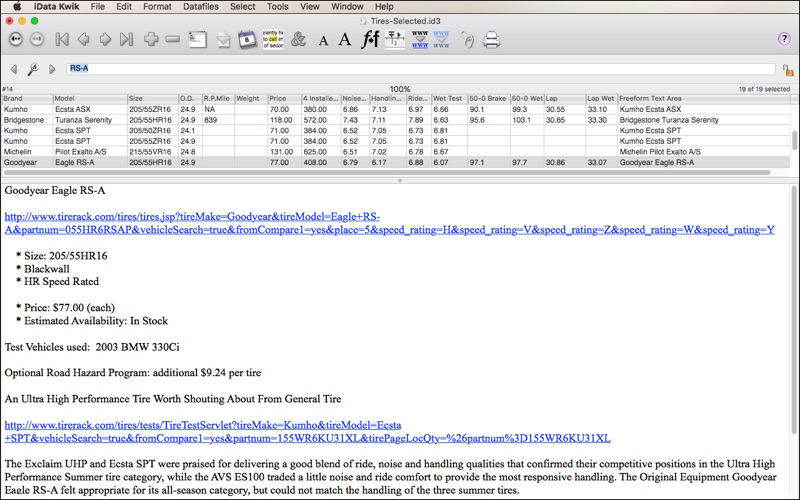Click the record window layout icon

click(198, 39)
